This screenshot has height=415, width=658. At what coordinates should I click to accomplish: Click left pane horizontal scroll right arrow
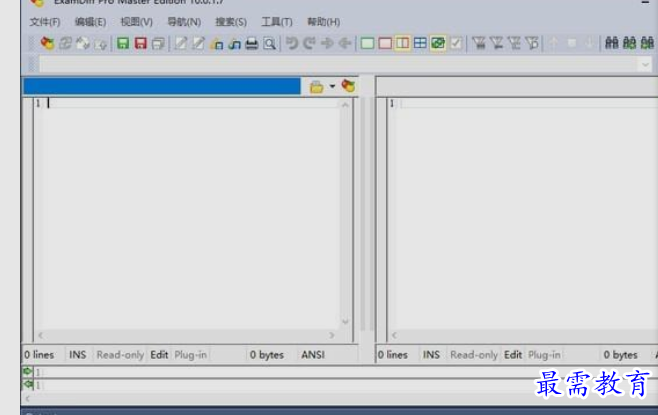click(x=332, y=335)
